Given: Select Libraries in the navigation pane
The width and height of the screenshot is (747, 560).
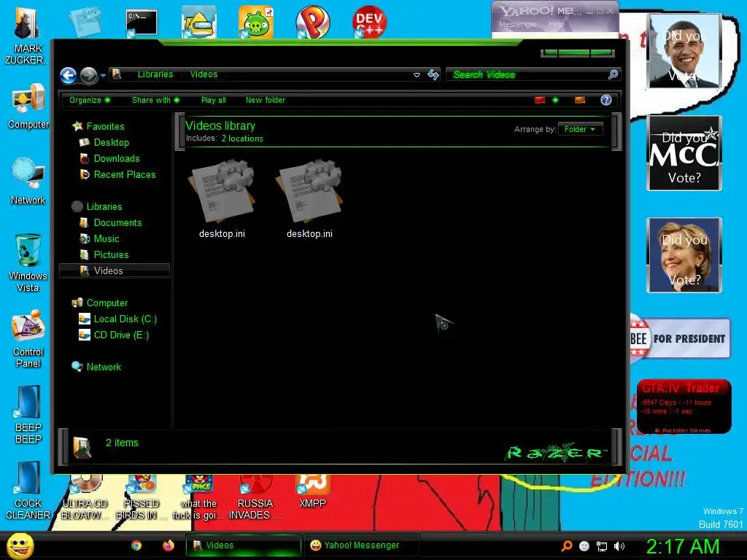Looking at the screenshot, I should (104, 206).
